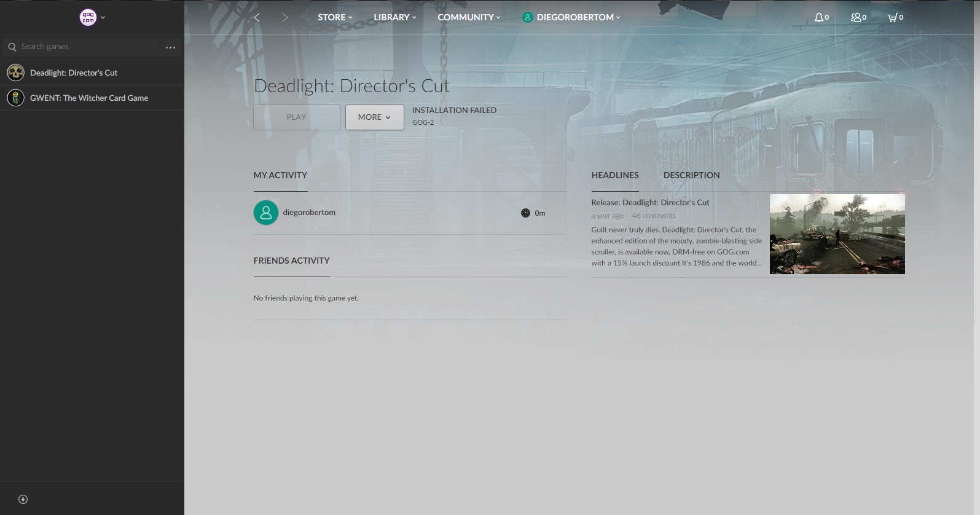Click the user avatar icon in top bar

[527, 17]
